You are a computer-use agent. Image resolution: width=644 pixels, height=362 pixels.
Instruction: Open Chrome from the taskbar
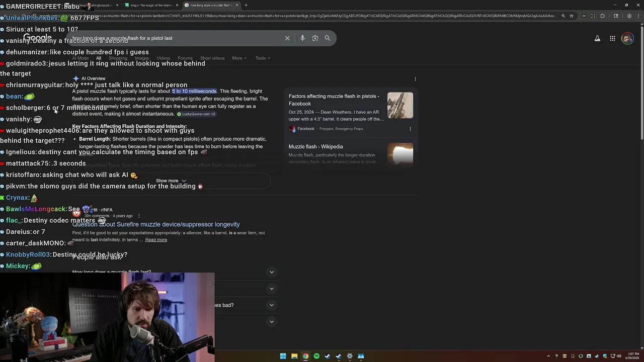(305, 356)
